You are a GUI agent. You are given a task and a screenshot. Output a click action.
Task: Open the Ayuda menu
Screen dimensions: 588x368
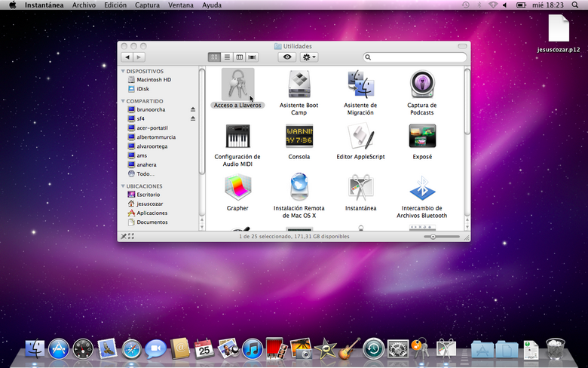[x=212, y=5]
